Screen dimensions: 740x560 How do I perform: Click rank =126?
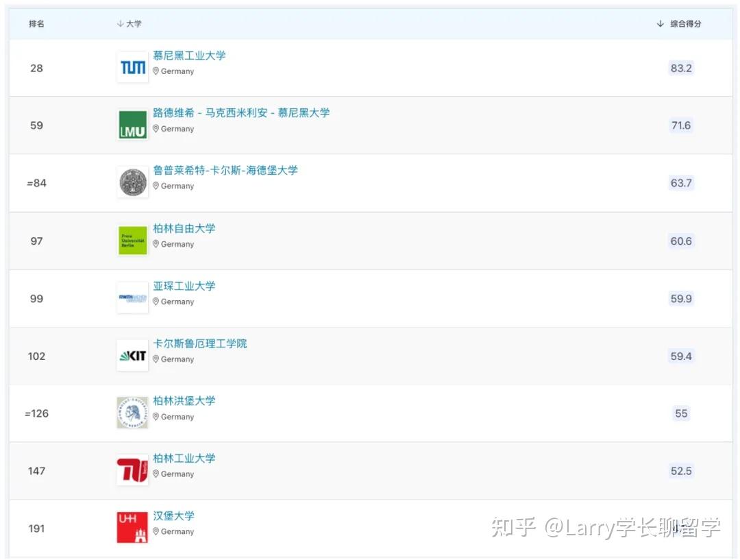36,413
